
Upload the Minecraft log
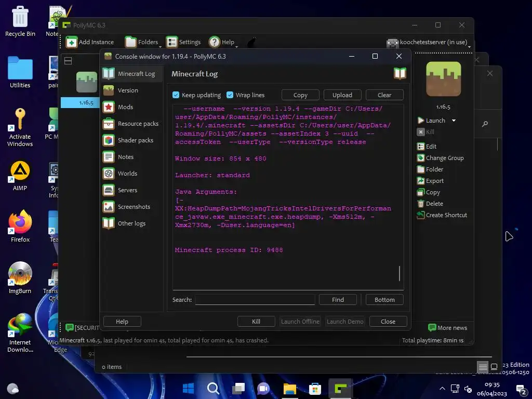point(342,95)
